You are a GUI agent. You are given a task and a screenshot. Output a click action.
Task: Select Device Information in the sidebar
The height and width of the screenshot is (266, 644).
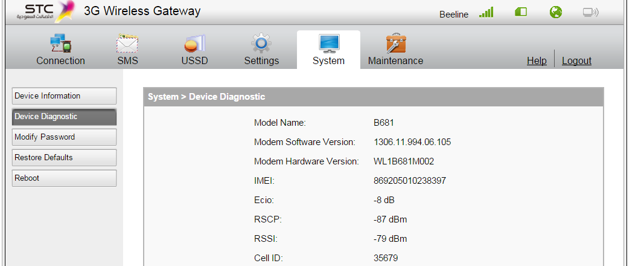[64, 96]
